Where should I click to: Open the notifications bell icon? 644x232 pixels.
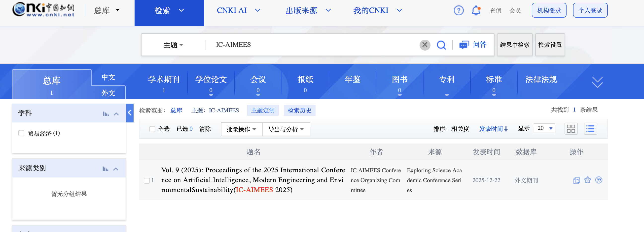tap(476, 10)
